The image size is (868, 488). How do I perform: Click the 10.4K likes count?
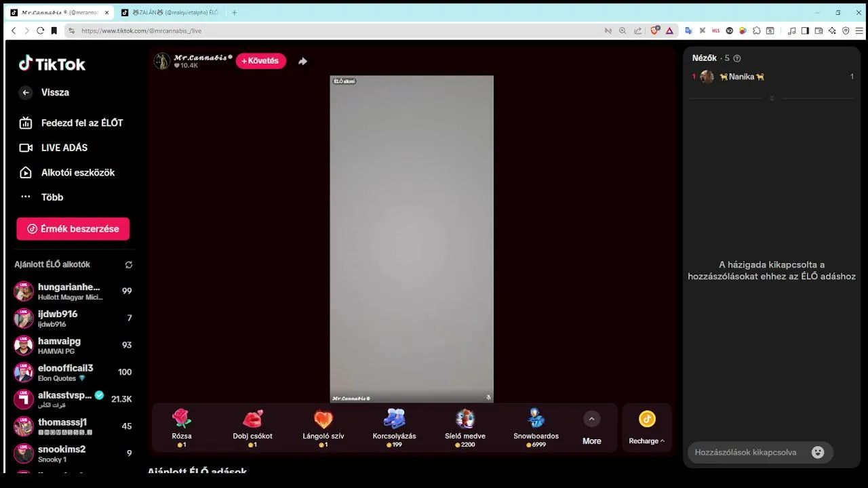click(186, 66)
